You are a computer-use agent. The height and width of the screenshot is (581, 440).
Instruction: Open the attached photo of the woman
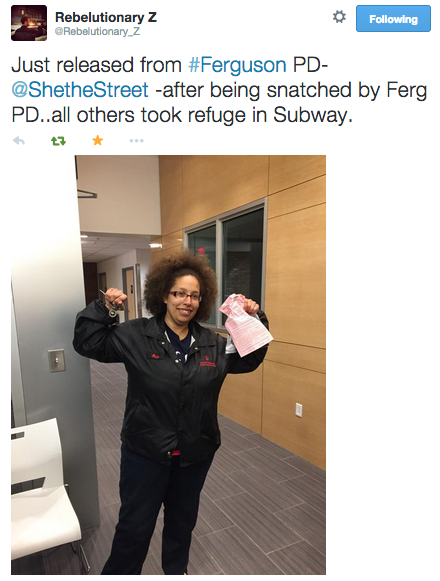pos(168,365)
